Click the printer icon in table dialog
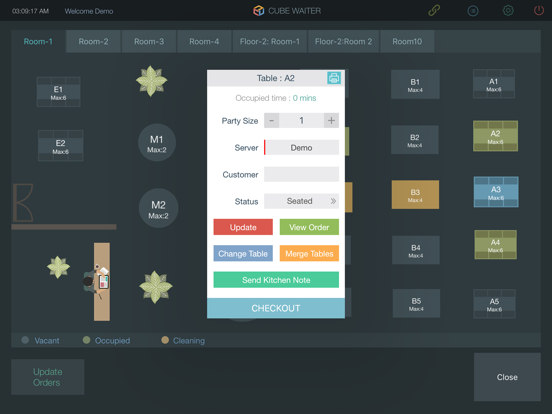 click(x=334, y=78)
